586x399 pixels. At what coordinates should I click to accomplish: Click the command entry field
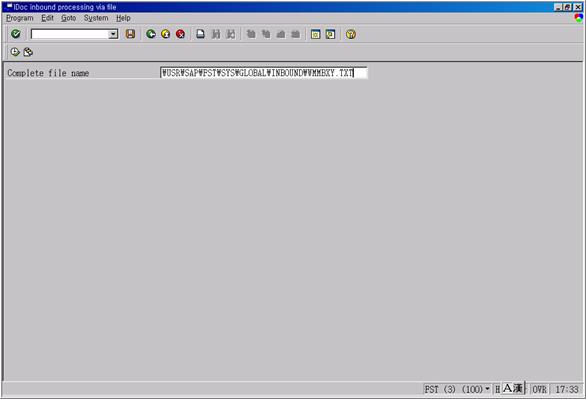(70, 34)
